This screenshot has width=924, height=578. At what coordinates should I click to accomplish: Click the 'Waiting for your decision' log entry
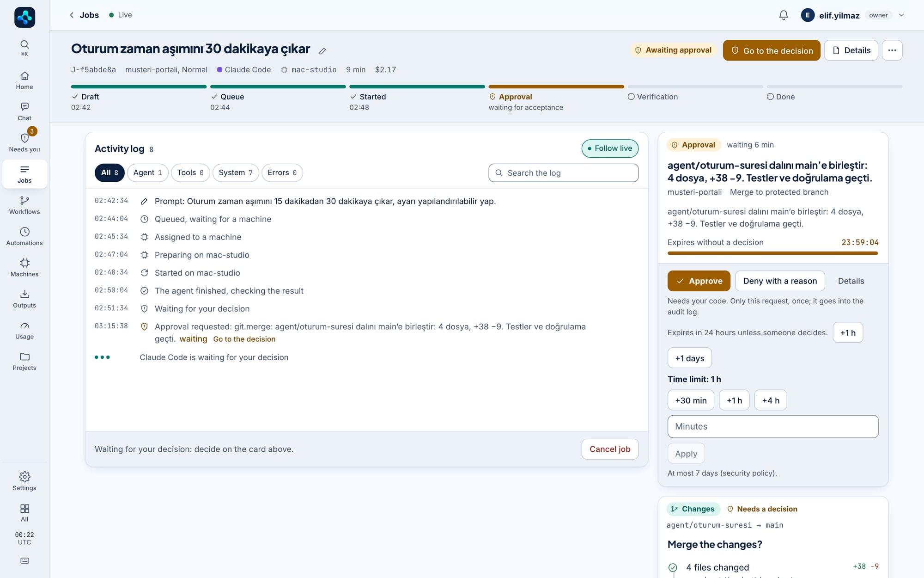point(202,308)
